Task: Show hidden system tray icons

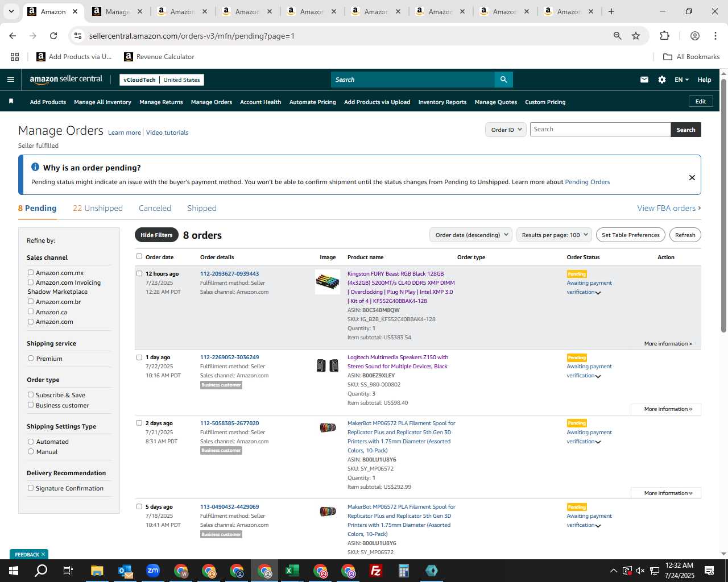Action: tap(613, 571)
